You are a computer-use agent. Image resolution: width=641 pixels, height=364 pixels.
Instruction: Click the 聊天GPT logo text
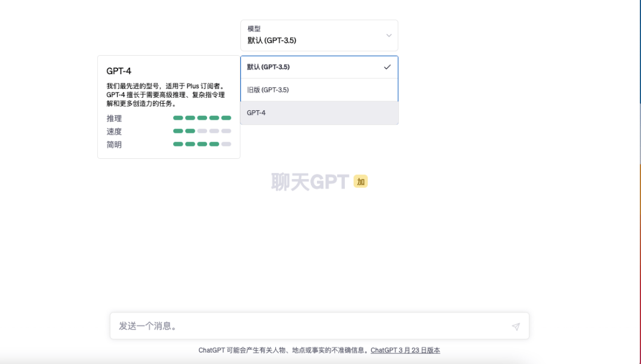coord(310,181)
